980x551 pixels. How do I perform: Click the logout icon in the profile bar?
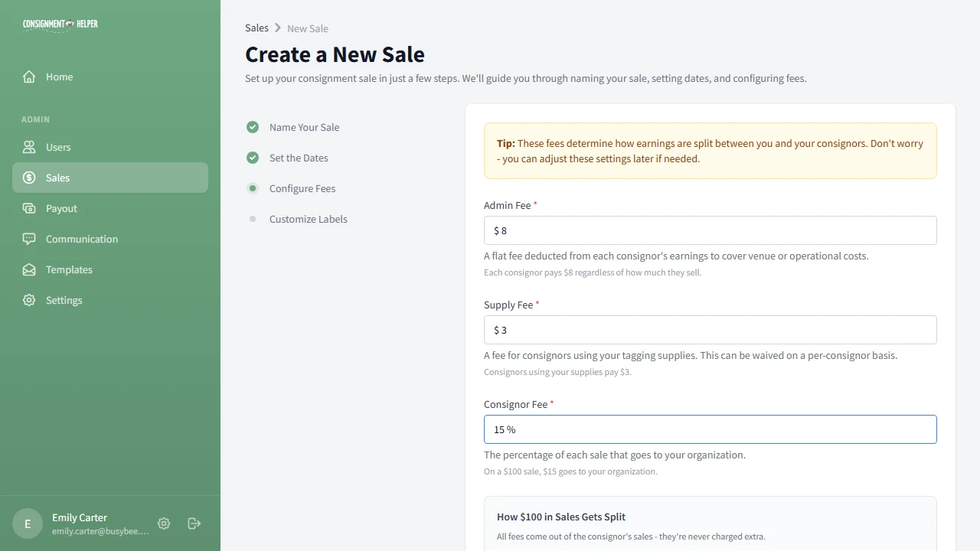click(x=194, y=523)
